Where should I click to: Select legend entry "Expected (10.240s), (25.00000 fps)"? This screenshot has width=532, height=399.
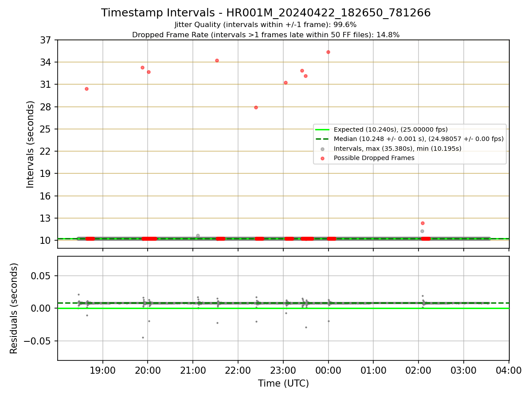(x=391, y=129)
